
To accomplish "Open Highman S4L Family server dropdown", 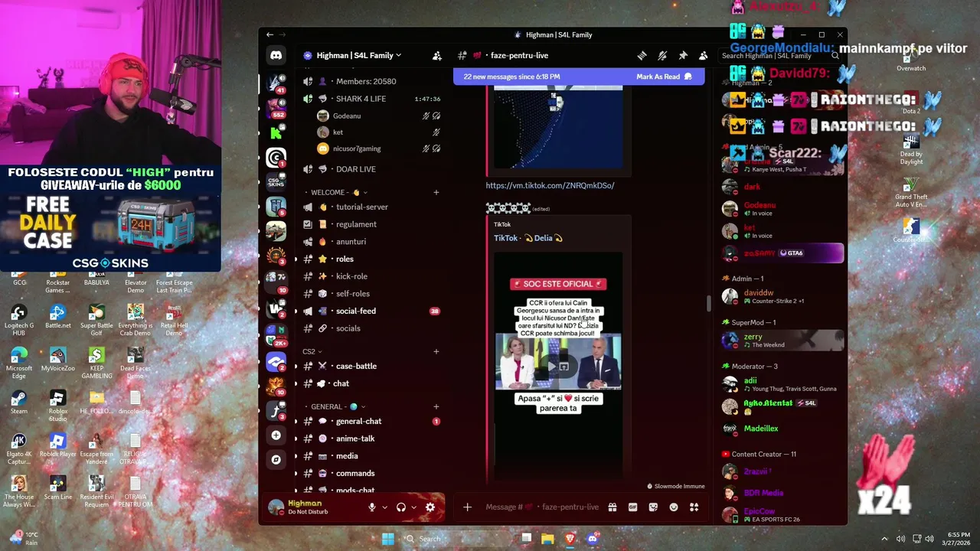I will [360, 55].
